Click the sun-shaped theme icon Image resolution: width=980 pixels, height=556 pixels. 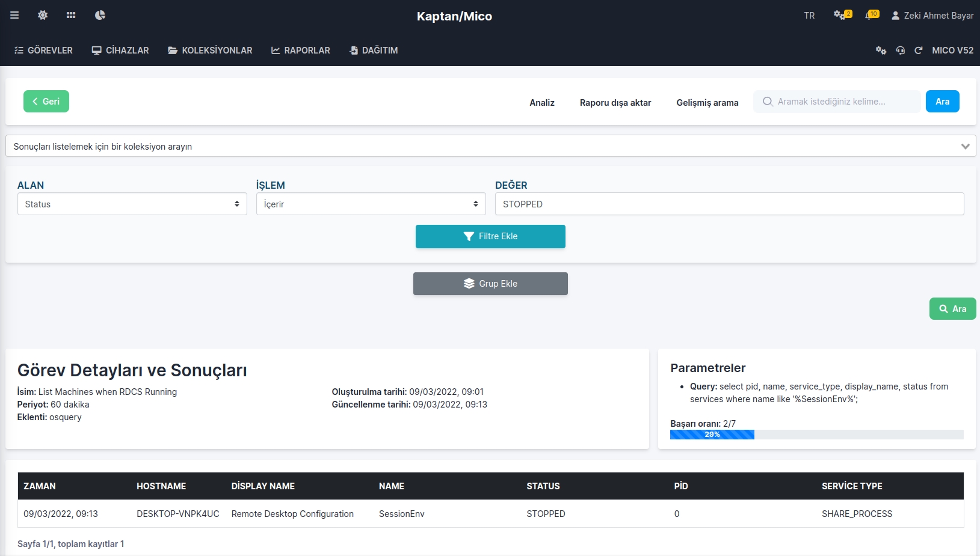click(x=43, y=15)
